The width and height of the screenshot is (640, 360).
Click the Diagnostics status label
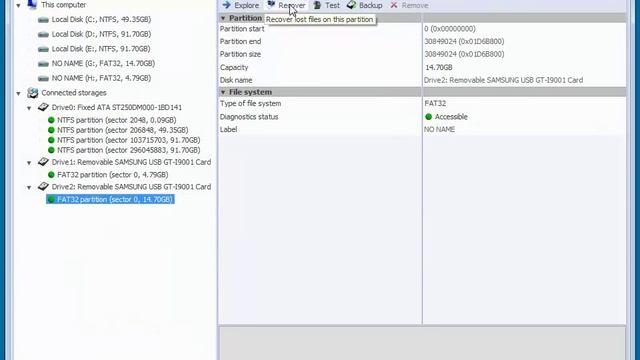point(249,117)
